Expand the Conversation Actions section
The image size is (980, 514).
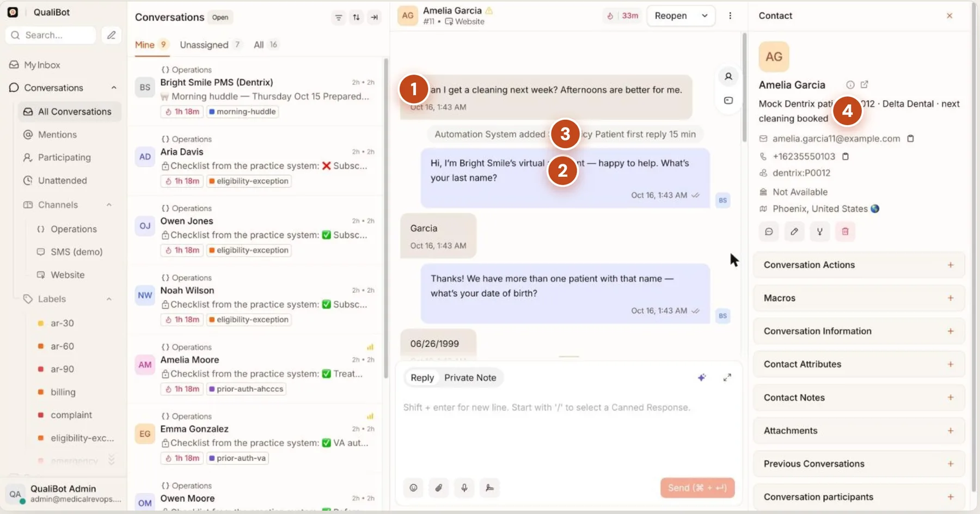(x=859, y=265)
